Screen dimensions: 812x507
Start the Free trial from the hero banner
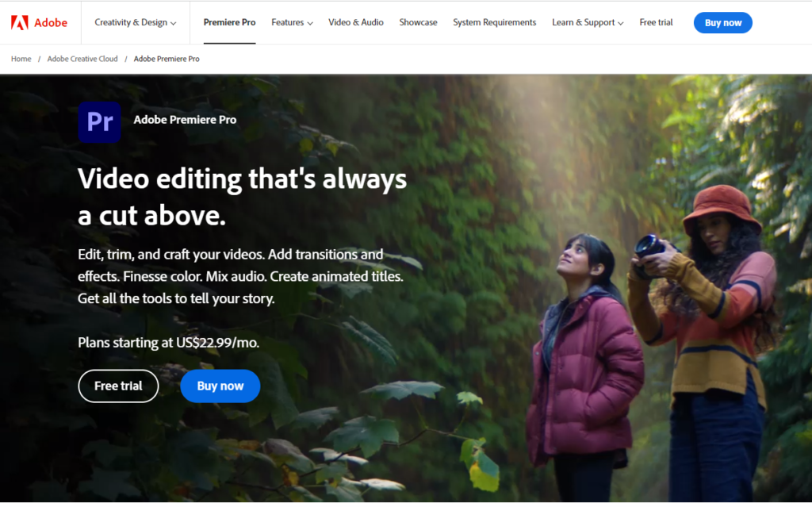118,386
